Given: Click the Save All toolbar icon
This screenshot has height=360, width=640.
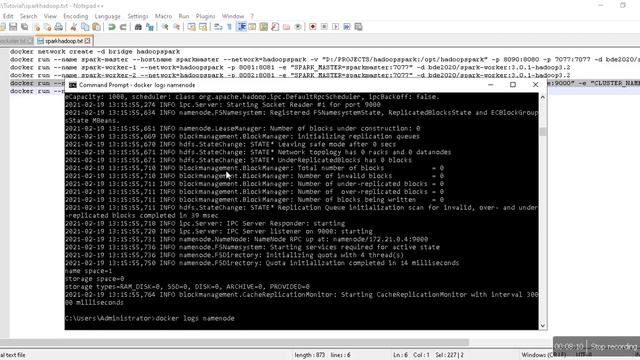Looking at the screenshot, I should click(24, 27).
